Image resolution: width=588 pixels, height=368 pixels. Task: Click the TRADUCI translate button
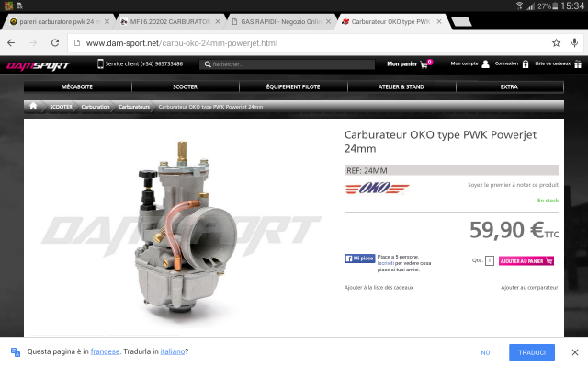pyautogui.click(x=532, y=352)
